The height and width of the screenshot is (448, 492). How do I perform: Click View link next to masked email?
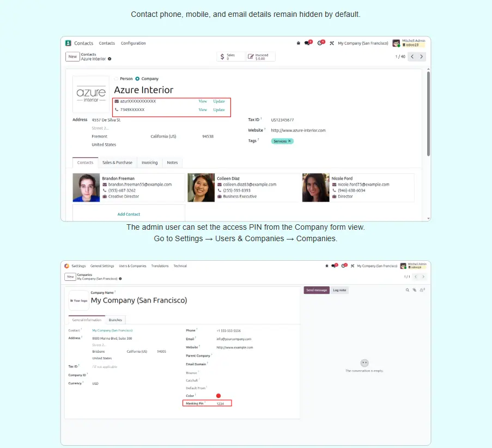pyautogui.click(x=203, y=101)
